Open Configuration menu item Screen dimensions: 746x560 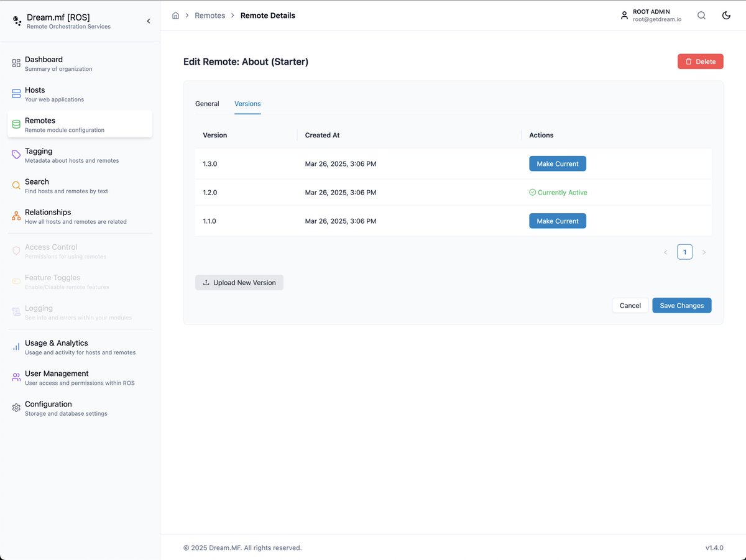pyautogui.click(x=80, y=408)
